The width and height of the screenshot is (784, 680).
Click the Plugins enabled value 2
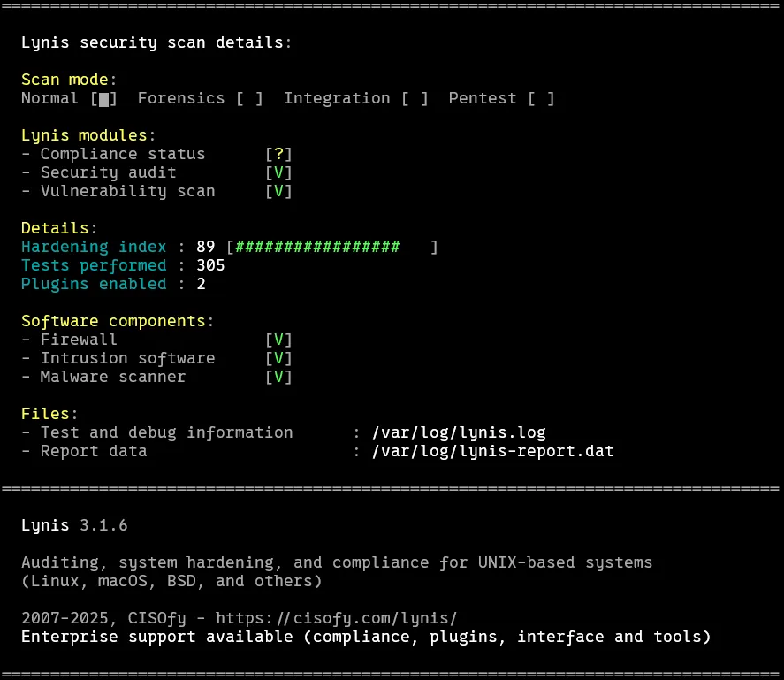tap(201, 285)
